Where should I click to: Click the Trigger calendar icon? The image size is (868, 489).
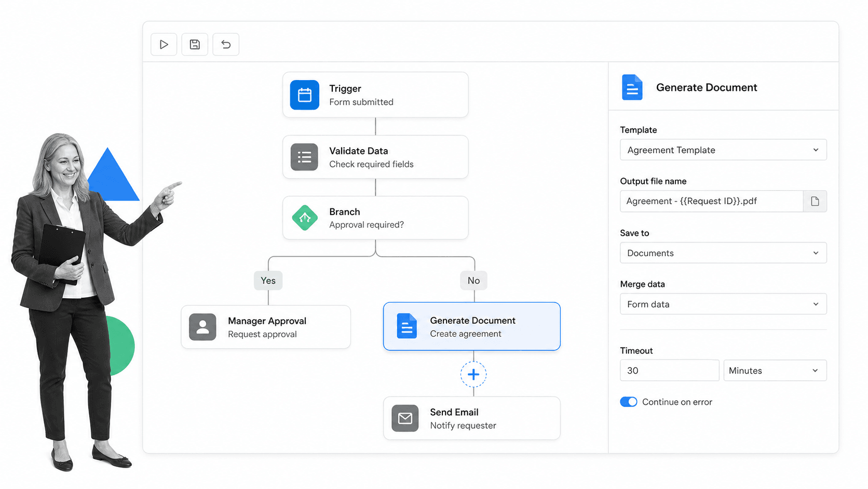(305, 95)
